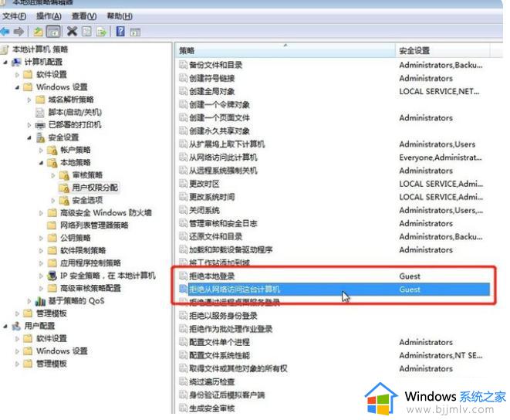Select policy 创建一个令牌对象
The image size is (510, 420).
point(220,104)
